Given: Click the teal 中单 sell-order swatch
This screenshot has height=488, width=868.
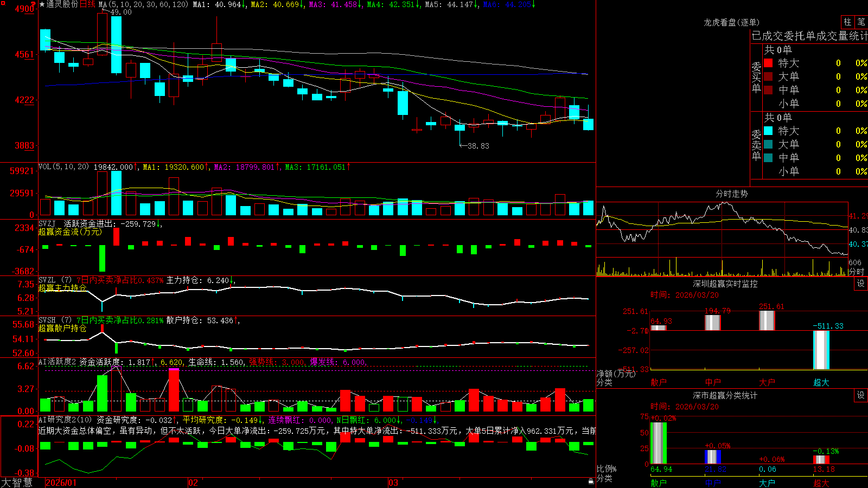Looking at the screenshot, I should (768, 158).
